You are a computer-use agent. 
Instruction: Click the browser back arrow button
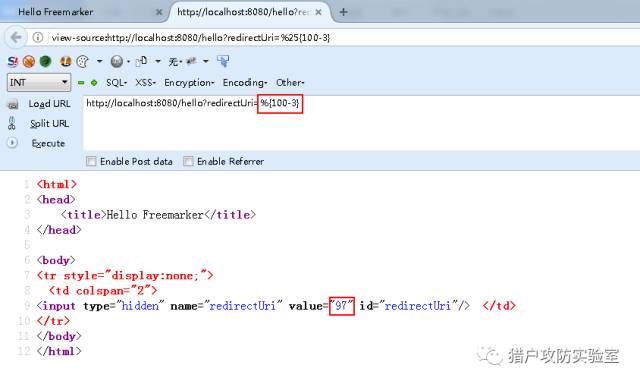(16, 38)
